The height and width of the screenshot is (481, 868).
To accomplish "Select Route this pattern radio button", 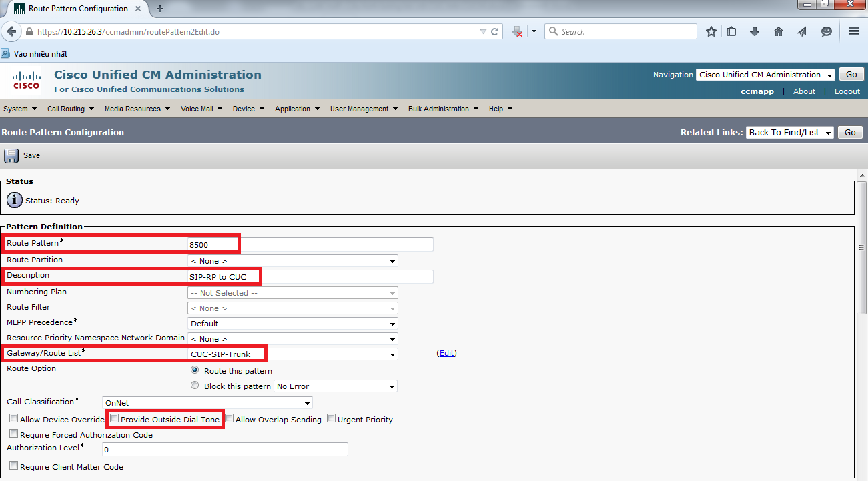I will coord(195,370).
